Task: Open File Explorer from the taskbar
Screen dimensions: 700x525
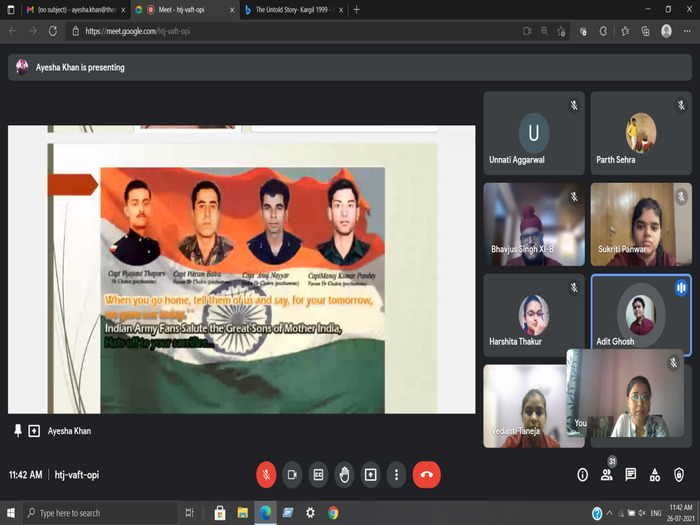Action: (242, 513)
